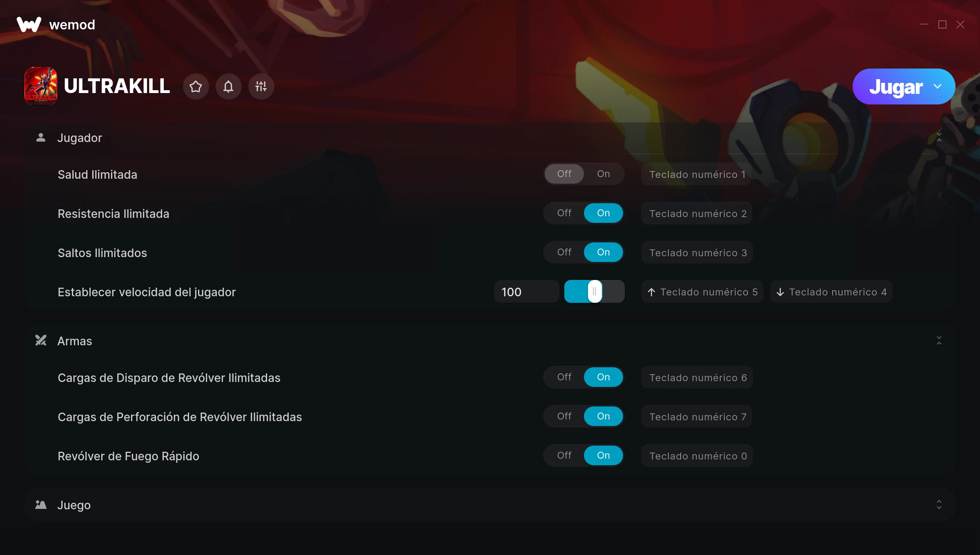Click the Jugar button
The width and height of the screenshot is (980, 555).
pos(895,87)
